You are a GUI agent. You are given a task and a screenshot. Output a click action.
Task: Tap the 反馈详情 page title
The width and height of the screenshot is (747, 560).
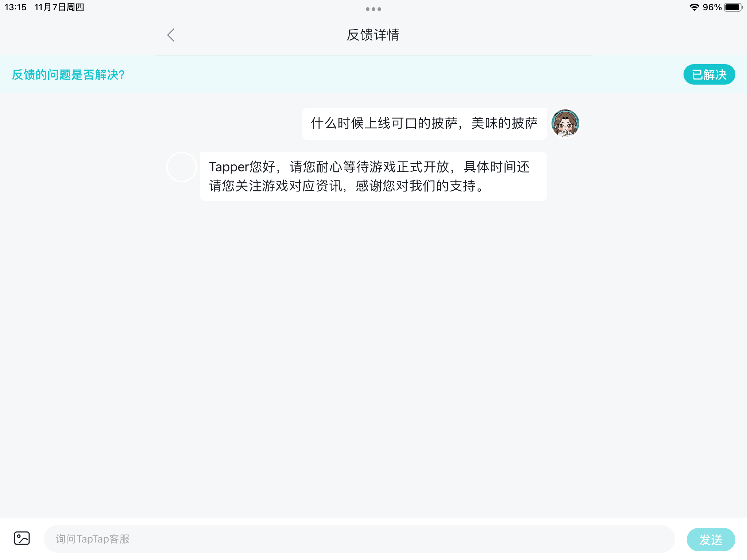(373, 35)
